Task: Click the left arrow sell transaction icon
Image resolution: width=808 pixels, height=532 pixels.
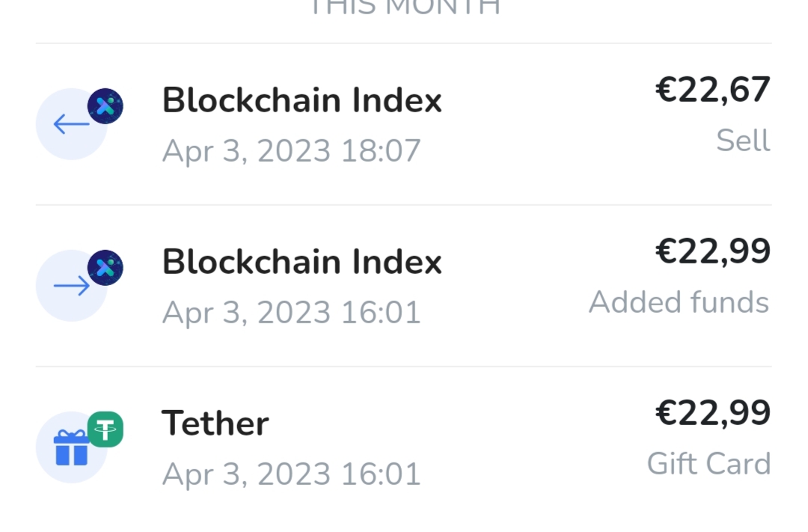Action: pyautogui.click(x=71, y=124)
